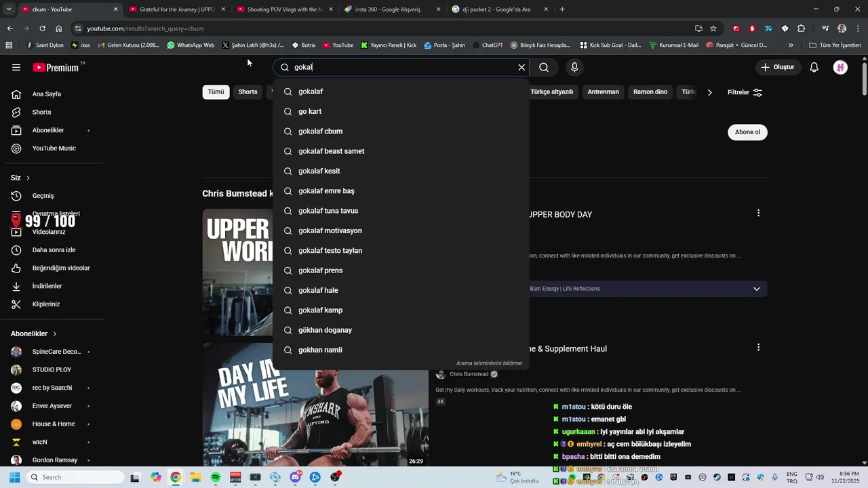Open the Windows Start menu
Screen dimensions: 868x488
(x=14, y=477)
